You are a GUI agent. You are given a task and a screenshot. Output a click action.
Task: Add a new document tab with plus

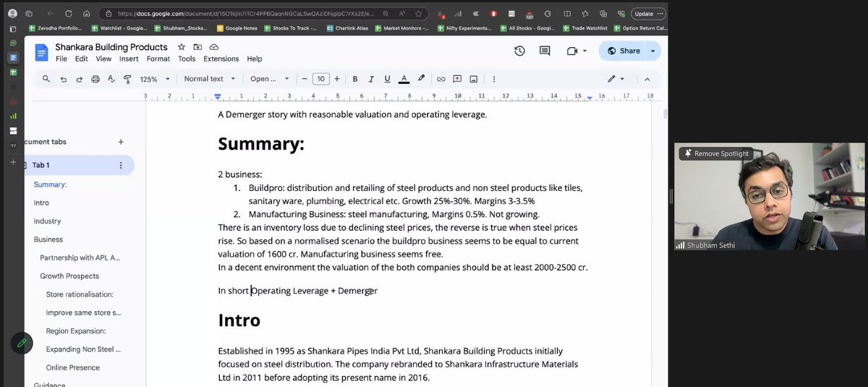tap(121, 142)
